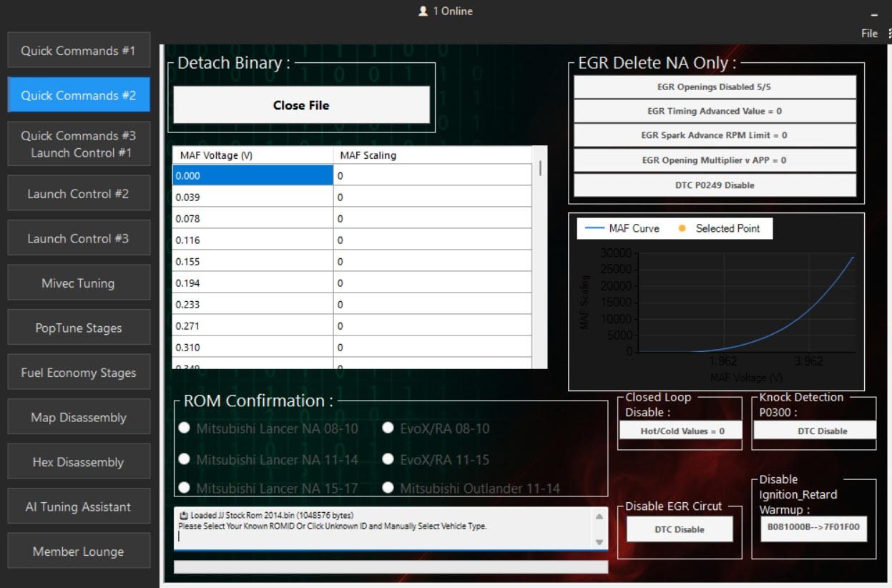
Task: Select Mitsubishi Lancer NA 15-17 option
Action: [185, 488]
